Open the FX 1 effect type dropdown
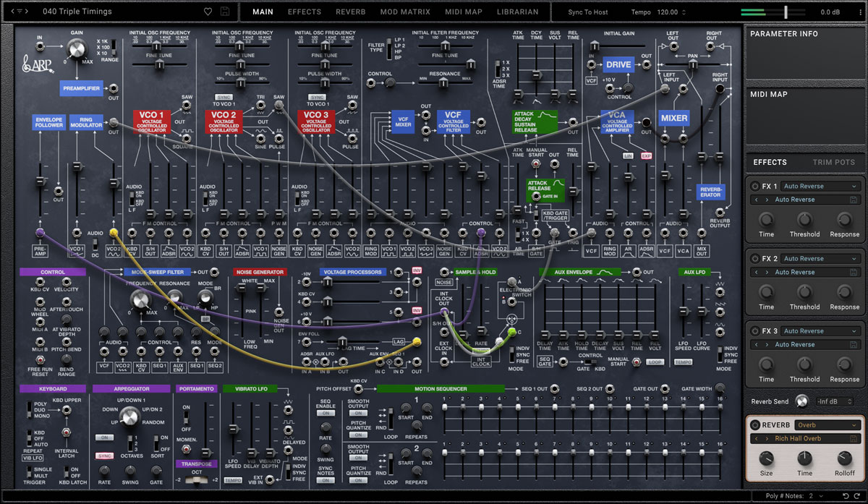This screenshot has width=868, height=504. pyautogui.click(x=820, y=186)
